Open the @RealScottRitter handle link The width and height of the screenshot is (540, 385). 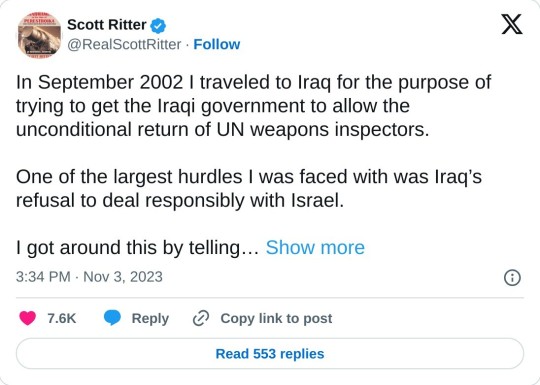click(x=124, y=44)
